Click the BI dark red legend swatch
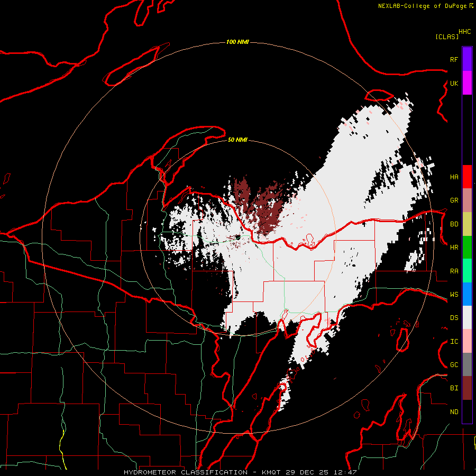The height and width of the screenshot is (476, 476). click(467, 388)
